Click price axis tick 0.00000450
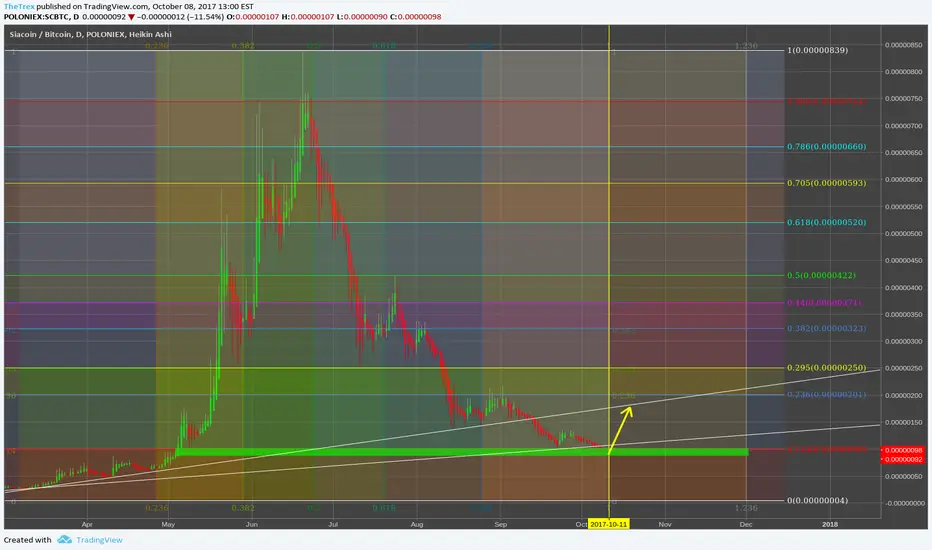Viewport: 932px width, 550px height. click(903, 260)
